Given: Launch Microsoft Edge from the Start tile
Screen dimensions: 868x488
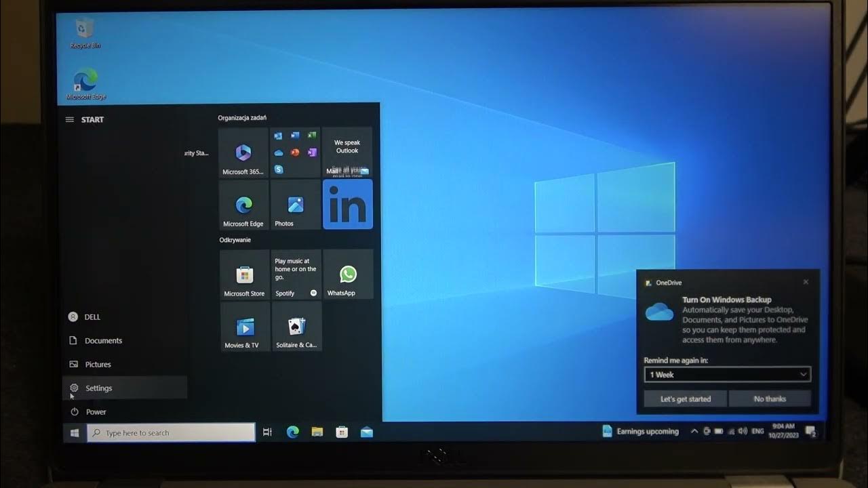Looking at the screenshot, I should pos(243,205).
